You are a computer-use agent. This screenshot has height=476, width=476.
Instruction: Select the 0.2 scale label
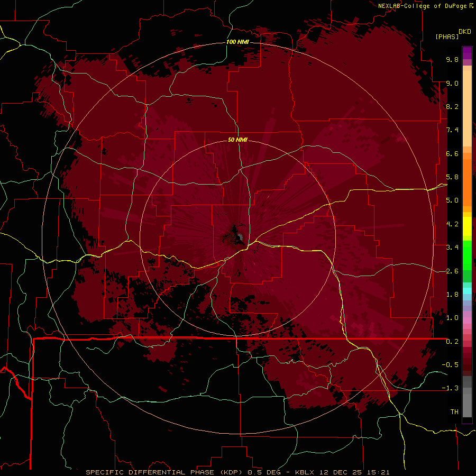coord(452,342)
